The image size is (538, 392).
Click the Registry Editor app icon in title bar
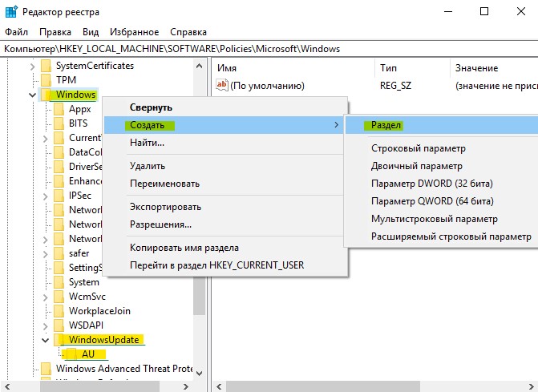click(x=11, y=11)
